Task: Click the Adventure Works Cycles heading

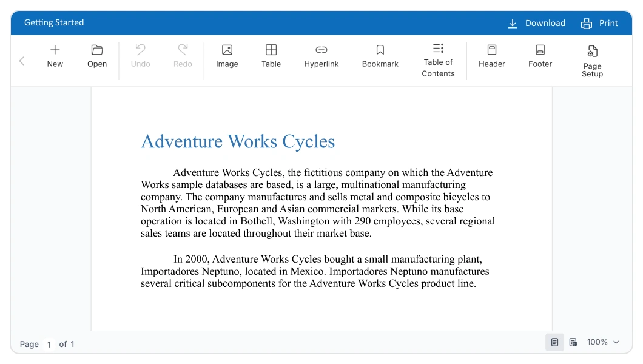Action: pyautogui.click(x=238, y=141)
